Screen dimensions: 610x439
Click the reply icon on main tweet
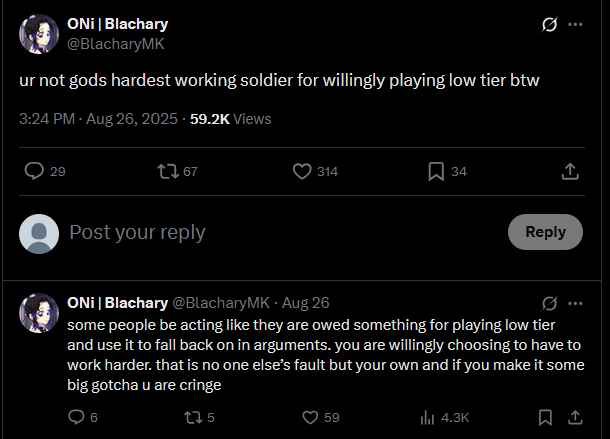pos(34,172)
